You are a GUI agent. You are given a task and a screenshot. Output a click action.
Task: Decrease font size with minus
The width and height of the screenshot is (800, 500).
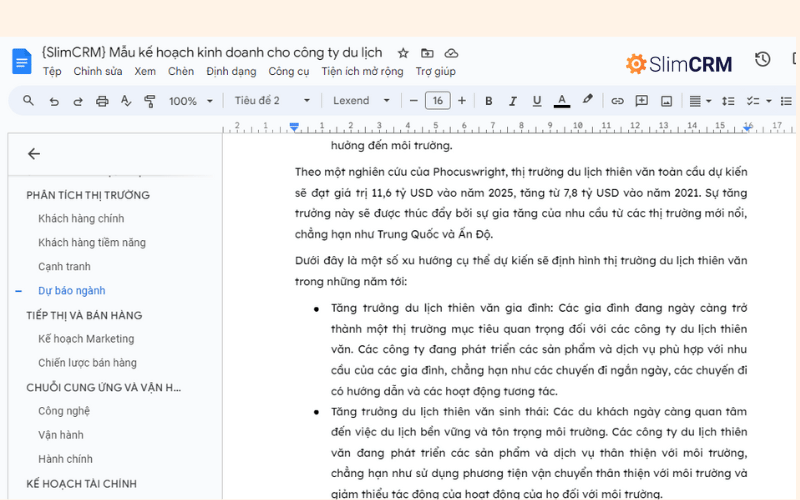(413, 101)
